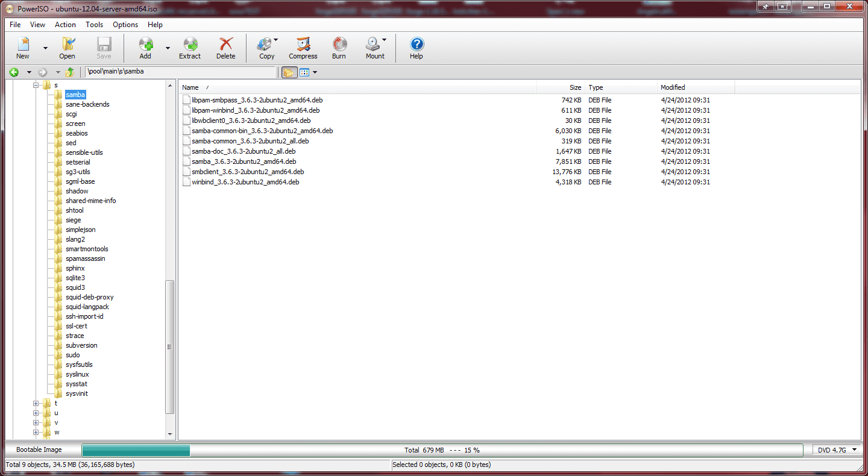Click the Copy disc icon
The width and height of the screenshot is (868, 476).
264,44
